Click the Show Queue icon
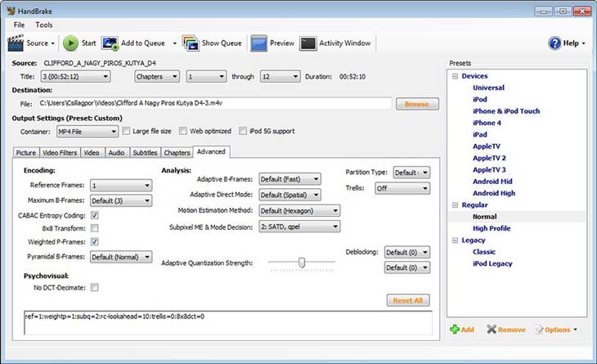 191,43
